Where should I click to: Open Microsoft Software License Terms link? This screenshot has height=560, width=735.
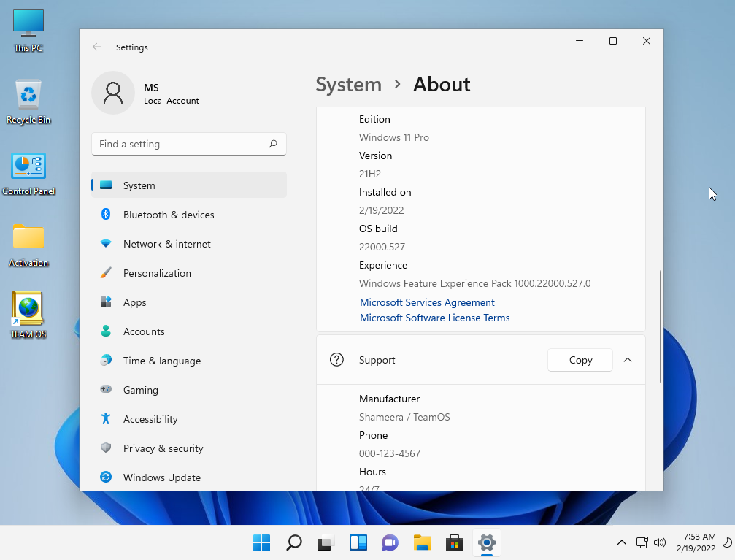pos(434,318)
